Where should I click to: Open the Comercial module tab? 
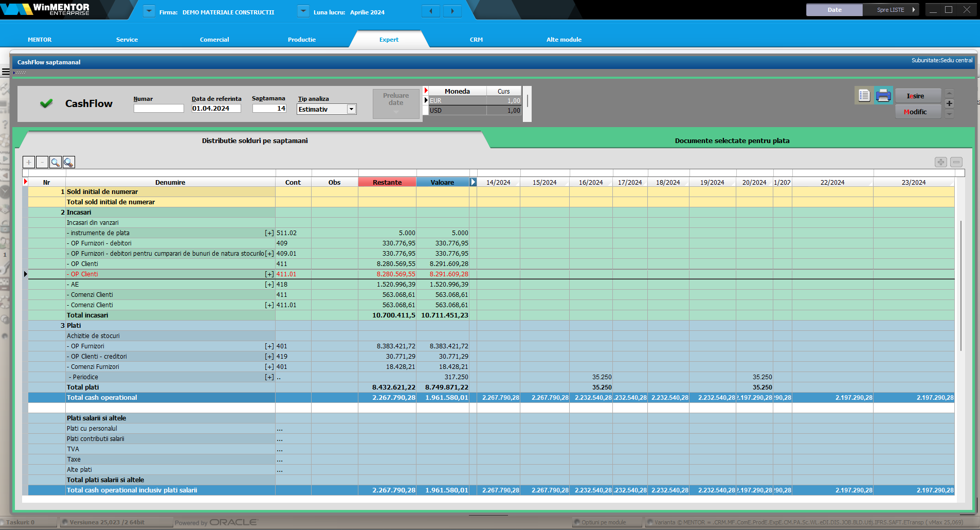(214, 40)
